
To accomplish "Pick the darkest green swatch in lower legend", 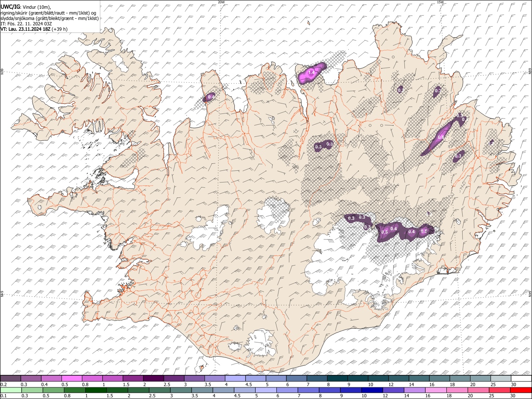I will tap(96, 390).
